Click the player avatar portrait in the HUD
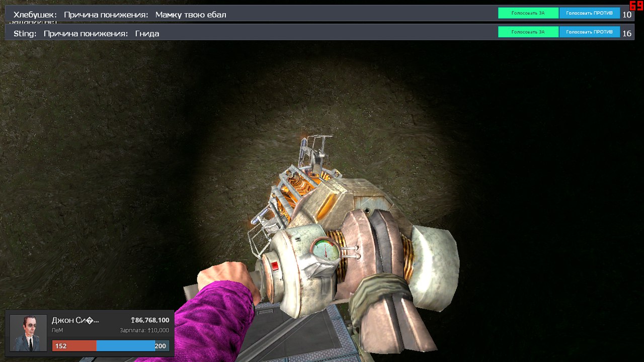644x362 pixels. [28, 333]
